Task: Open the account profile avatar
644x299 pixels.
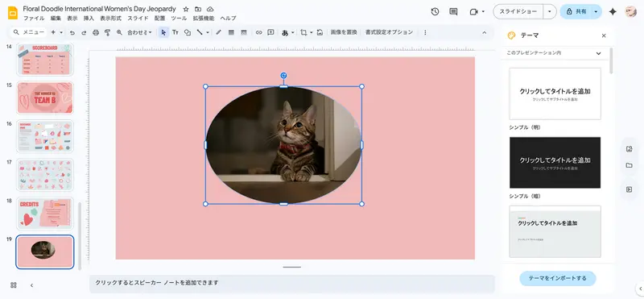Action: [x=631, y=12]
